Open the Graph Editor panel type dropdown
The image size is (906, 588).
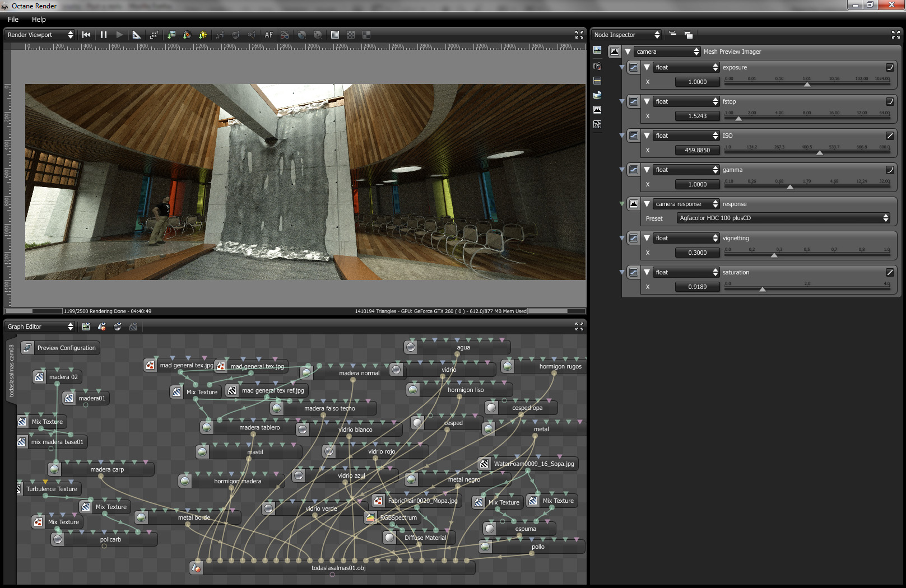40,326
